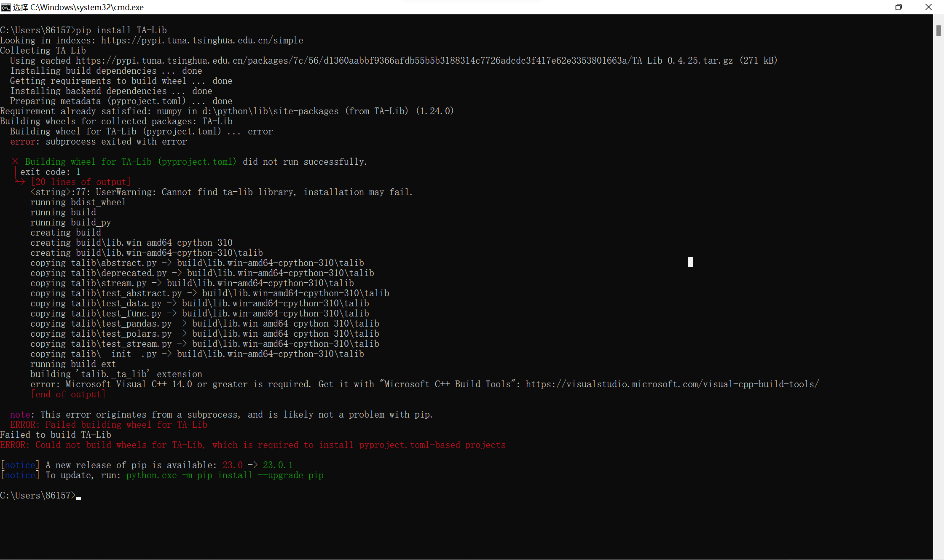This screenshot has height=560, width=944.
Task: Minimize the cmd.exe window
Action: pos(869,7)
